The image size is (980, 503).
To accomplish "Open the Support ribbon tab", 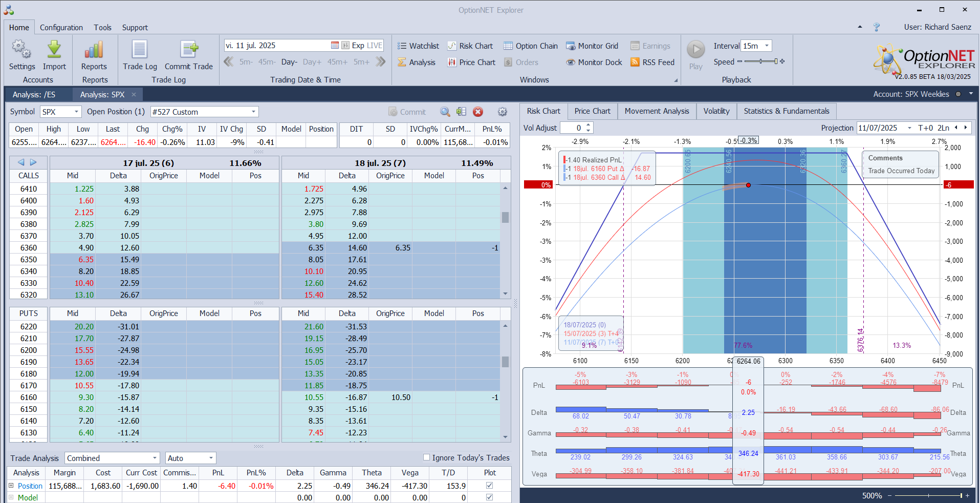I will click(x=135, y=28).
